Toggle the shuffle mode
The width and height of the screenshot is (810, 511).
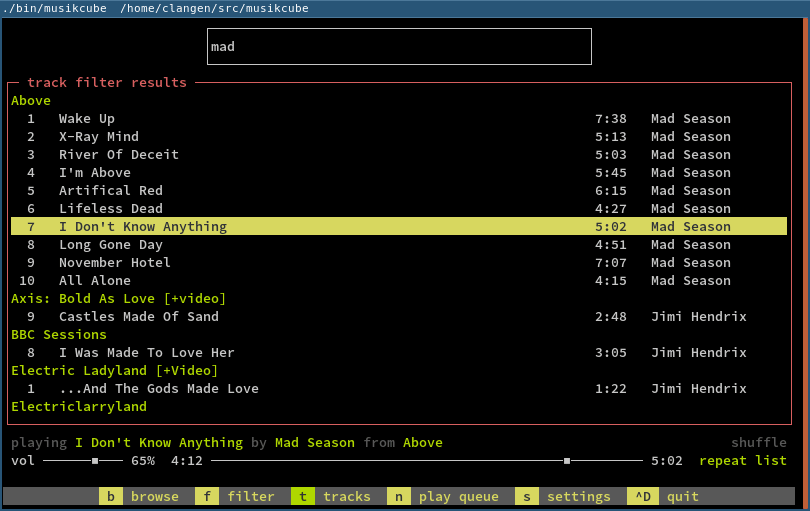coord(759,443)
